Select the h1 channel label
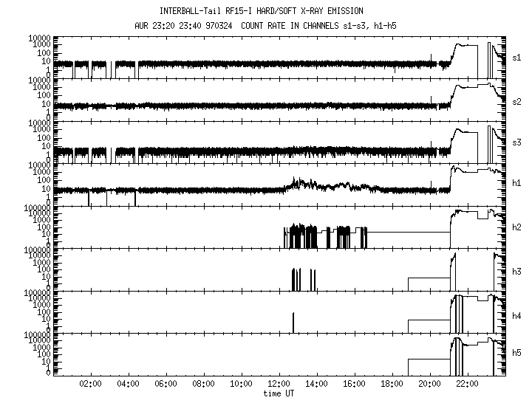This screenshot has width=532, height=406. point(518,183)
